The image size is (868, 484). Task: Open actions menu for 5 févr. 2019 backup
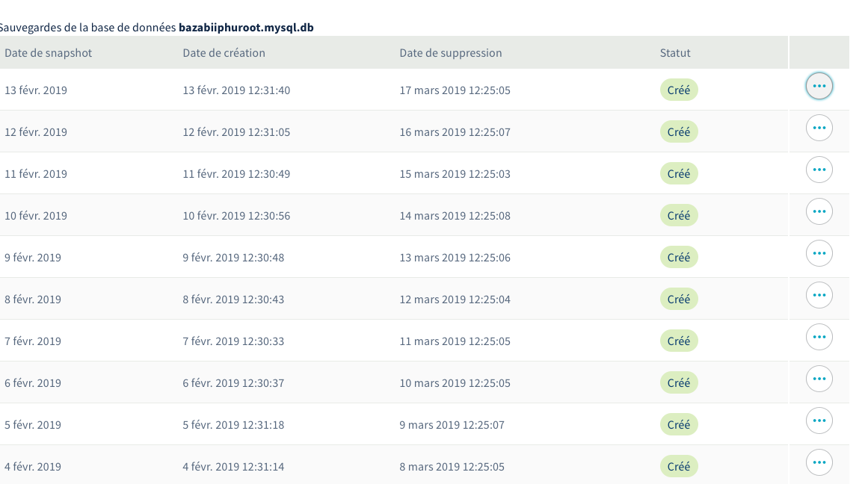pos(819,421)
